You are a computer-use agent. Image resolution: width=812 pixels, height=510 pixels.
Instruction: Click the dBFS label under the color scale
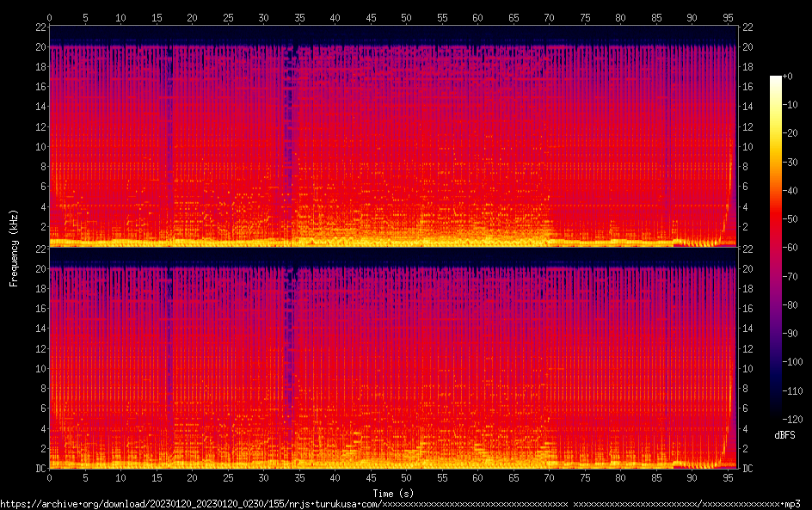[x=784, y=435]
